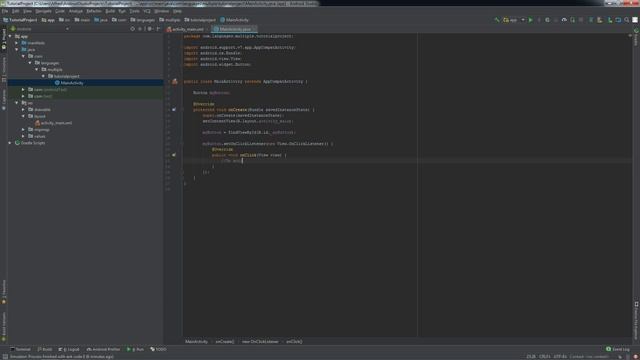Viewport: 640px width, 360px height.
Task: Open the Android Profiler tool window
Action: 104,349
